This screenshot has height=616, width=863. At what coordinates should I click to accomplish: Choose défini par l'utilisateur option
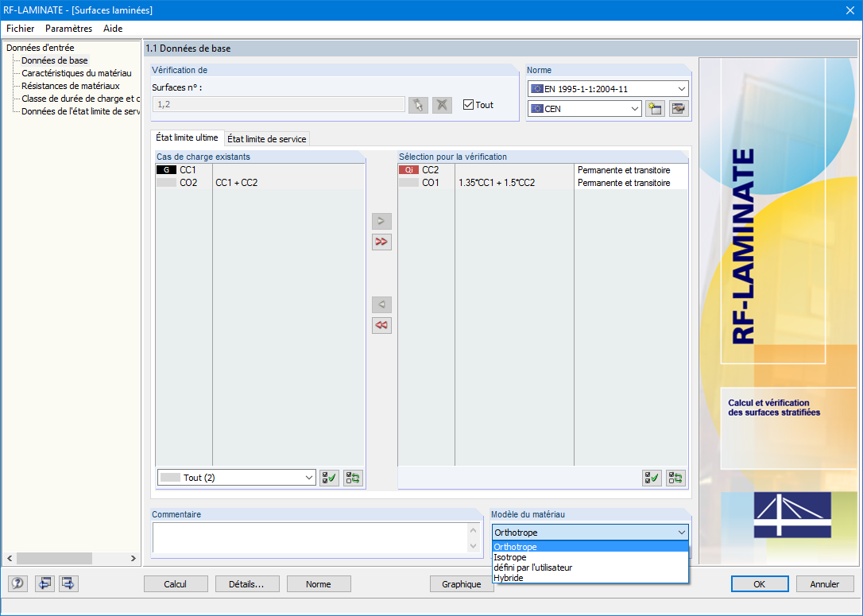pyautogui.click(x=590, y=568)
